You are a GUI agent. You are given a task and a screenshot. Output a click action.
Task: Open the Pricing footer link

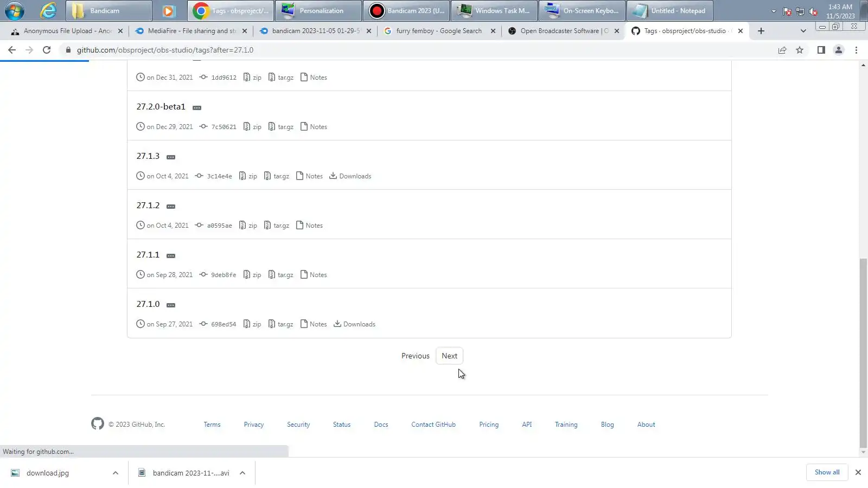click(489, 425)
